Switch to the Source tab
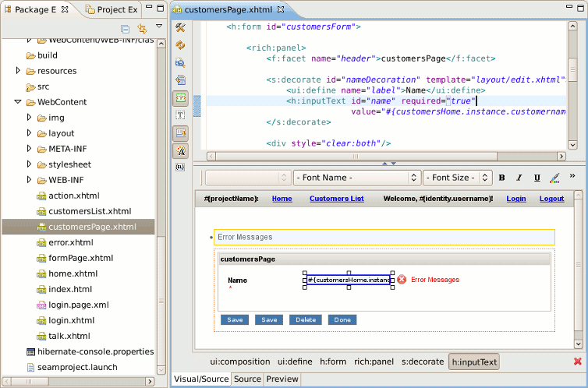 pos(247,379)
